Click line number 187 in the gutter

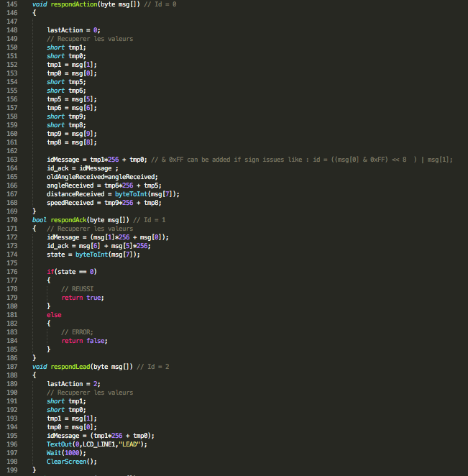point(12,367)
